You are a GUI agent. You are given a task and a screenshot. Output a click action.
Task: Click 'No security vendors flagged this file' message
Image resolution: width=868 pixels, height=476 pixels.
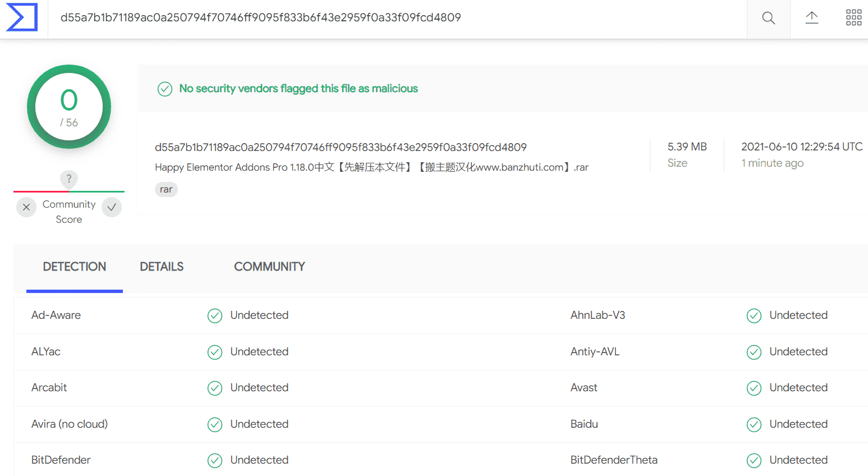click(298, 89)
